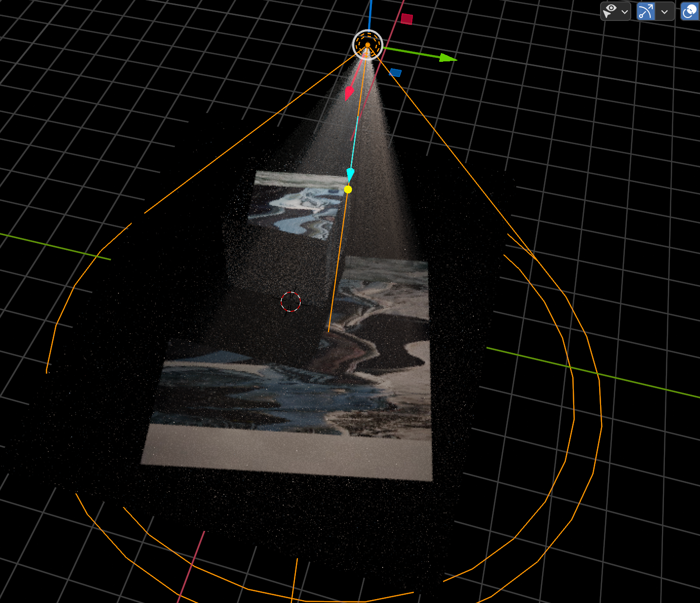Click the red-white 3D cursor
Screen dimensions: 700x603
click(x=291, y=301)
